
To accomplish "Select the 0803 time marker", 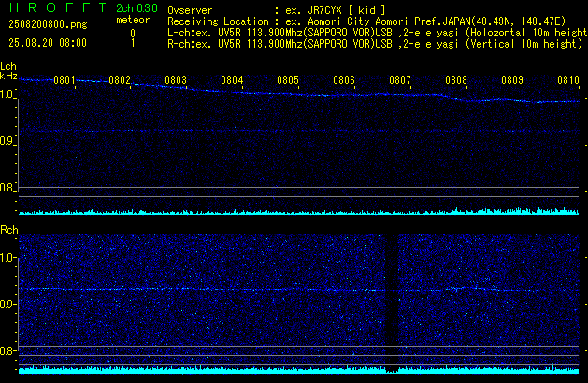I will [x=176, y=80].
